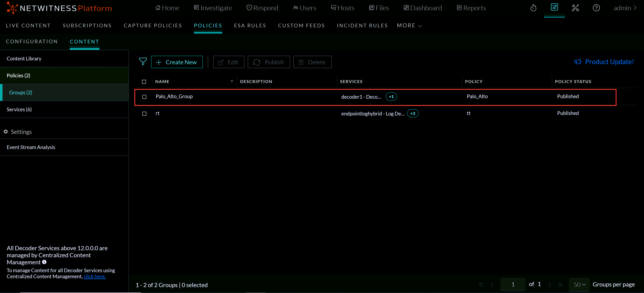Open the 50 groups per page dropdown
This screenshot has height=293, width=644.
(x=579, y=284)
